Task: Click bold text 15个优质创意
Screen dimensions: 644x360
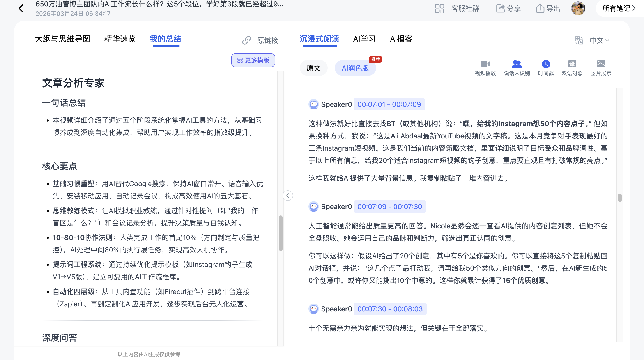Action: (x=524, y=280)
